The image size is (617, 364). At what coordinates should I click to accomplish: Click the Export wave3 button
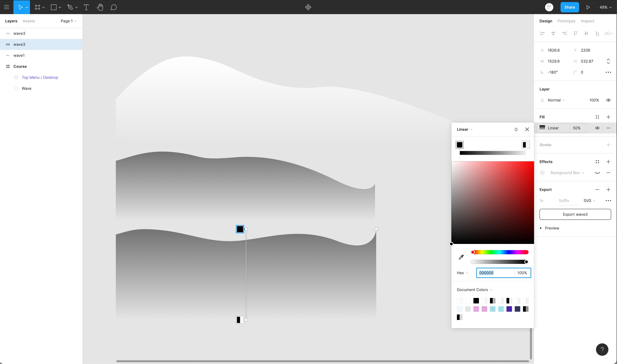(x=575, y=214)
